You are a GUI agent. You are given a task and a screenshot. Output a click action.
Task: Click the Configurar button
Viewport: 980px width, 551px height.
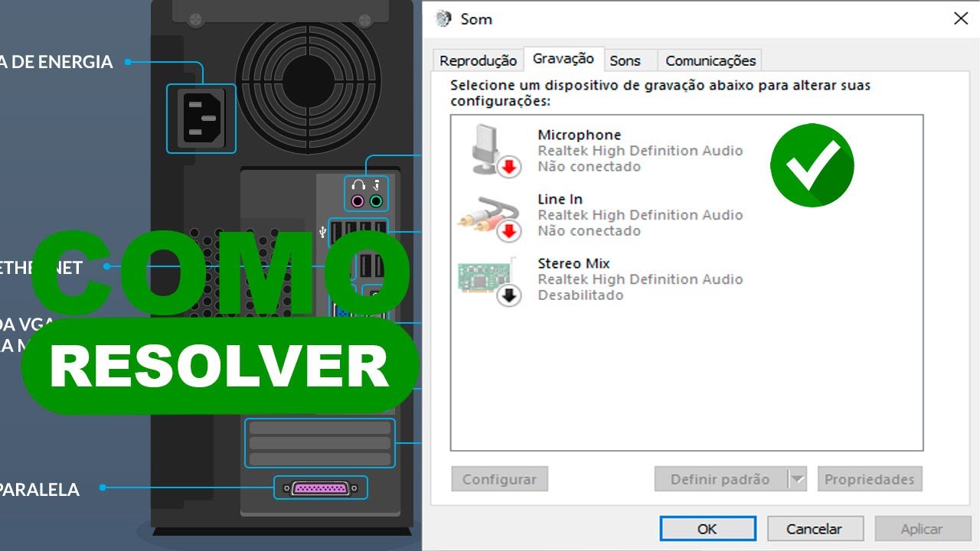[x=499, y=479]
